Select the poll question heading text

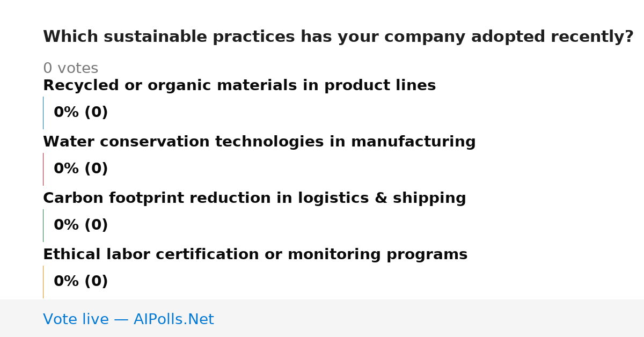(338, 37)
